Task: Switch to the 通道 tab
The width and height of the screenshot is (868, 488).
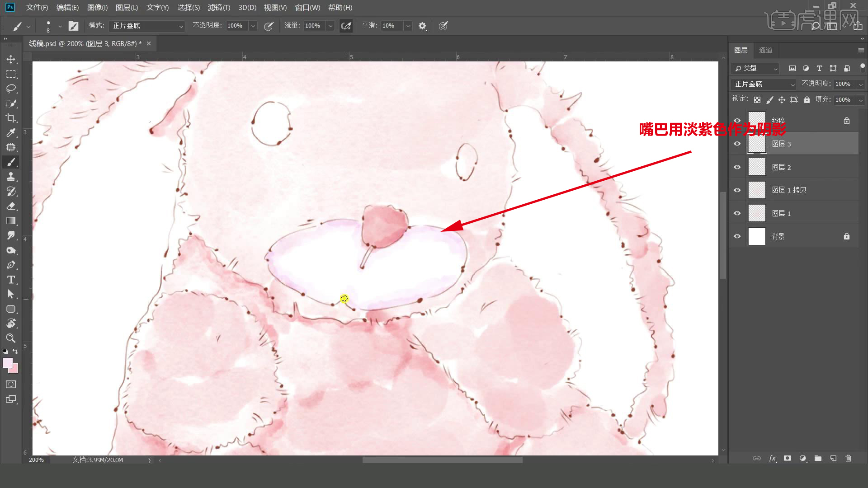Action: tap(765, 50)
